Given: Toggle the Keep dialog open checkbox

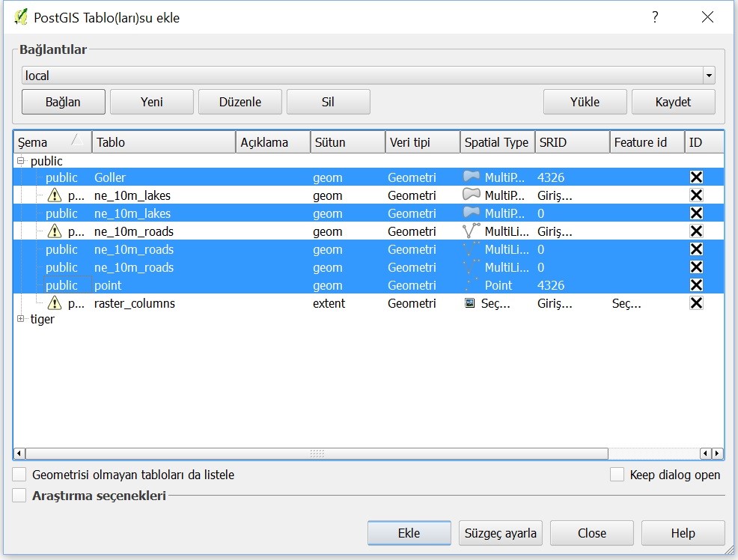Looking at the screenshot, I should (617, 475).
